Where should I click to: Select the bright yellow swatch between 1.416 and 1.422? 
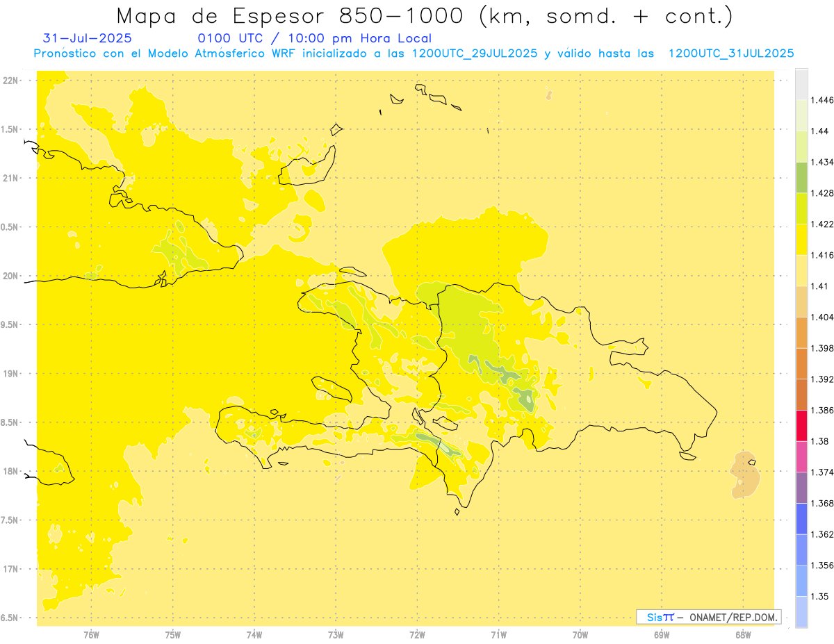(801, 240)
